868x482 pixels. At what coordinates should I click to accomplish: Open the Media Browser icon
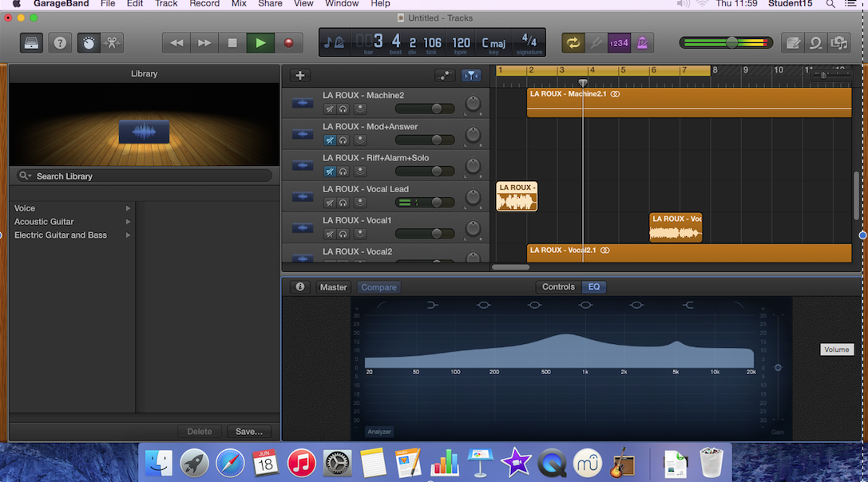[x=839, y=42]
